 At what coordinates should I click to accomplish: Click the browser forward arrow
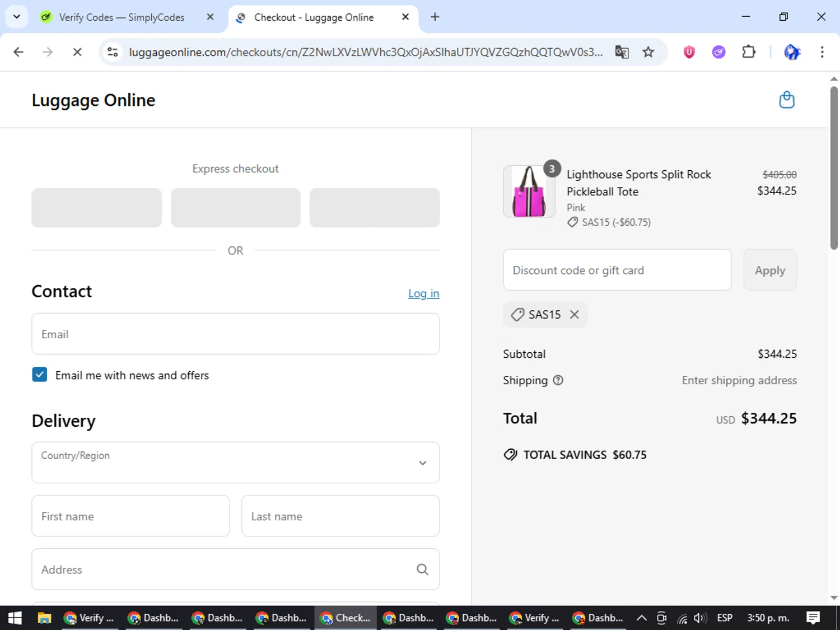coord(48,52)
